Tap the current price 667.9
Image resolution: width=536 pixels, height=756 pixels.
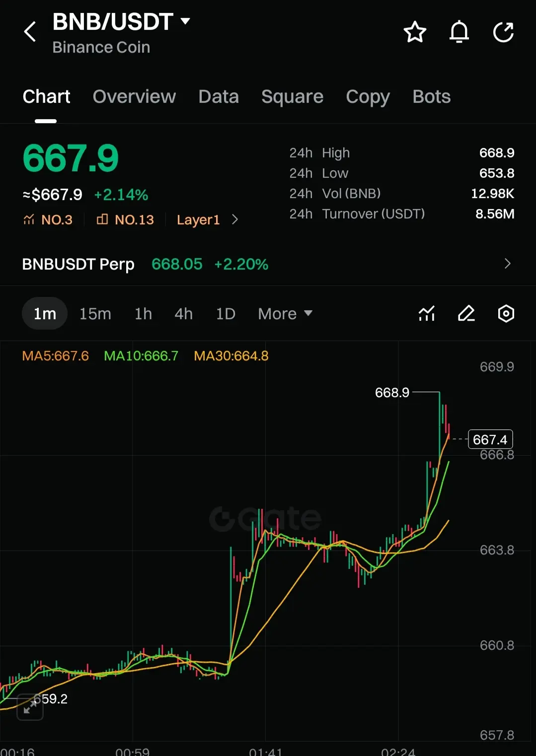click(x=71, y=158)
